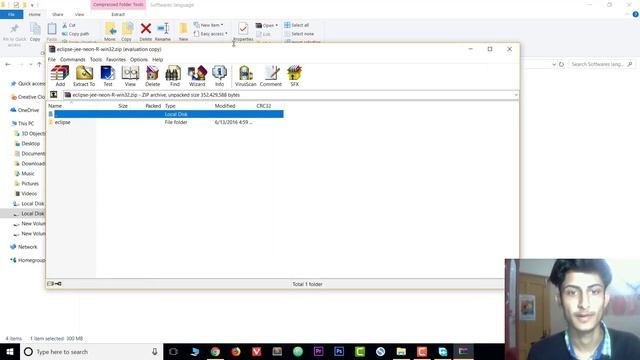The image size is (640, 360).
Task: Select Network in navigation pane
Action: coord(24,247)
